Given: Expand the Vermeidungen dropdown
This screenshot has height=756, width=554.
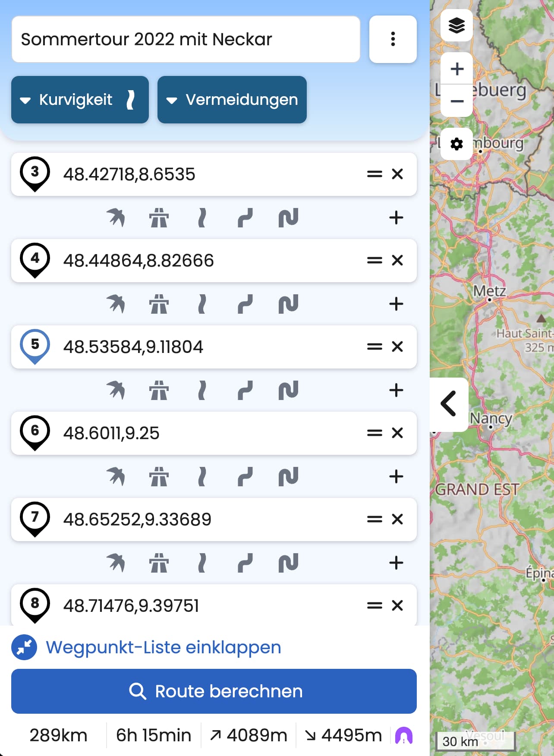Looking at the screenshot, I should [x=232, y=100].
